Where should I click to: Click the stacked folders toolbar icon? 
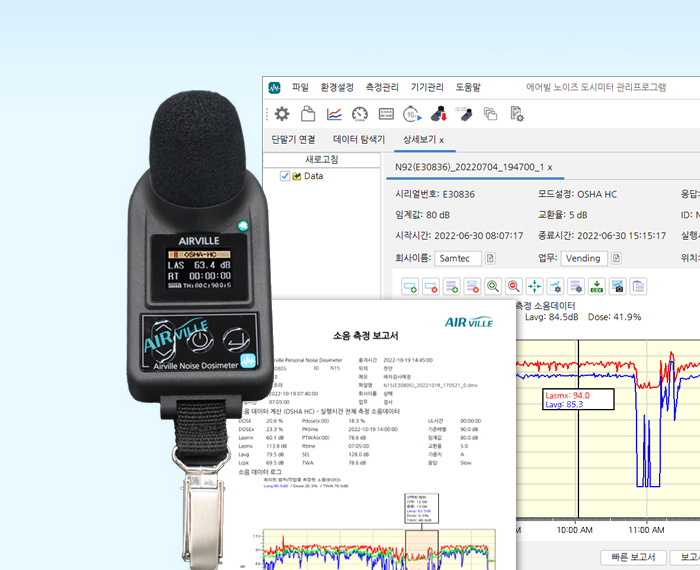[x=491, y=114]
